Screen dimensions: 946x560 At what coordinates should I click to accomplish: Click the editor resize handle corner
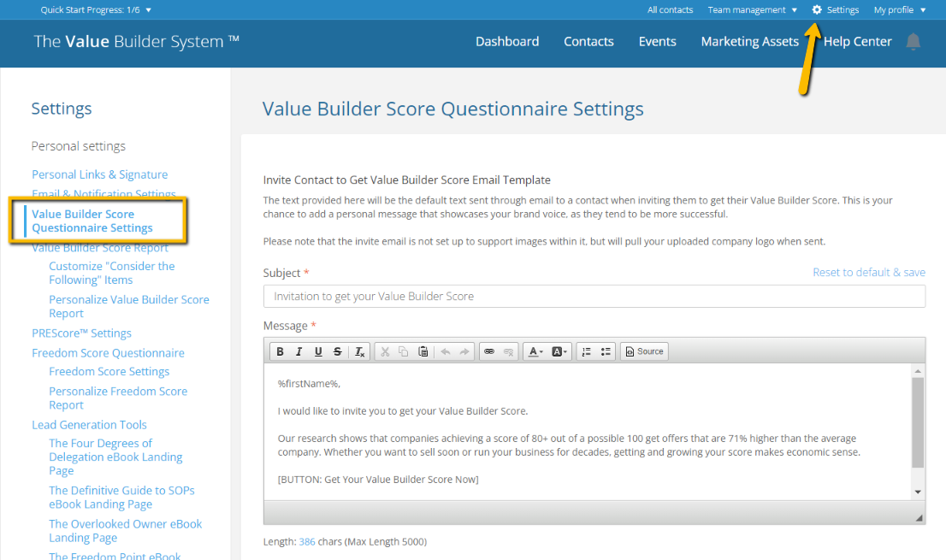[x=919, y=518]
